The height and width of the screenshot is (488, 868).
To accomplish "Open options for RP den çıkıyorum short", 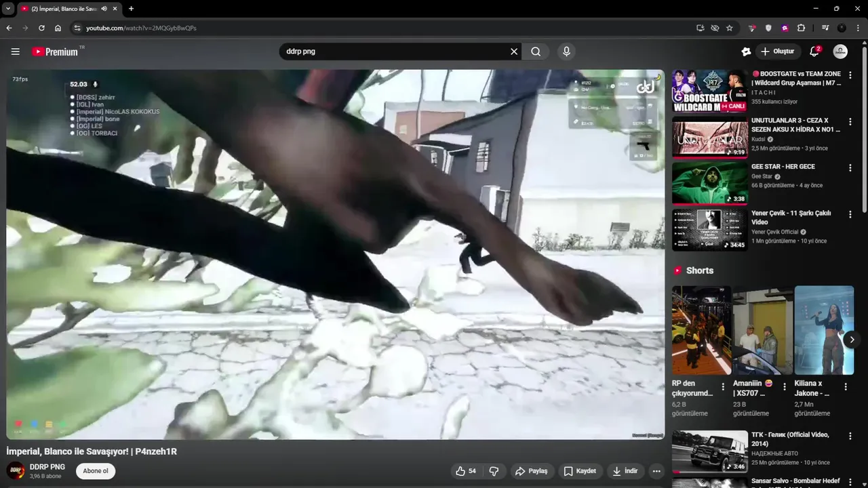I will 723,386.
